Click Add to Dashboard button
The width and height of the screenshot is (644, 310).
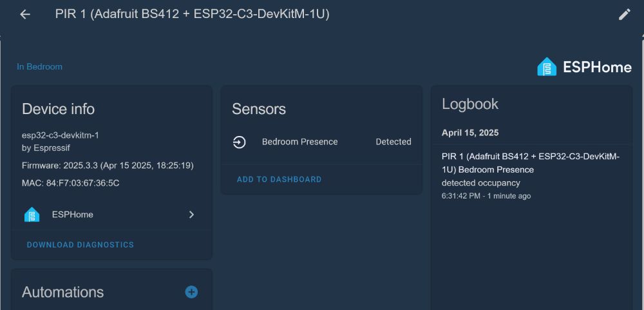(279, 179)
